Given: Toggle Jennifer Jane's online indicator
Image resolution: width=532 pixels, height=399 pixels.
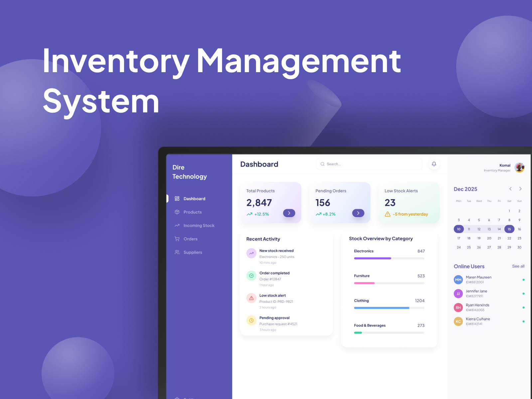Looking at the screenshot, I should (x=524, y=294).
